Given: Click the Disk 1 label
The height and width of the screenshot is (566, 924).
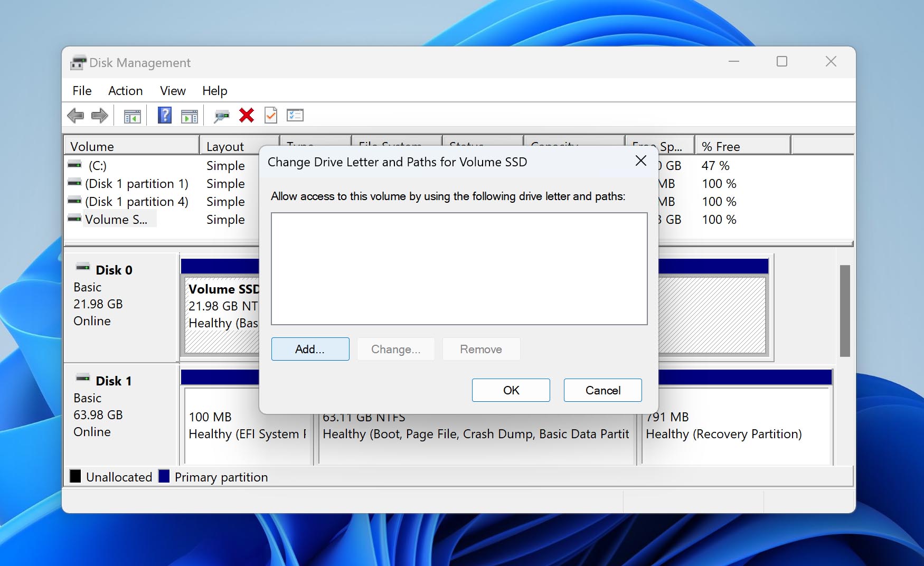Looking at the screenshot, I should pyautogui.click(x=114, y=381).
